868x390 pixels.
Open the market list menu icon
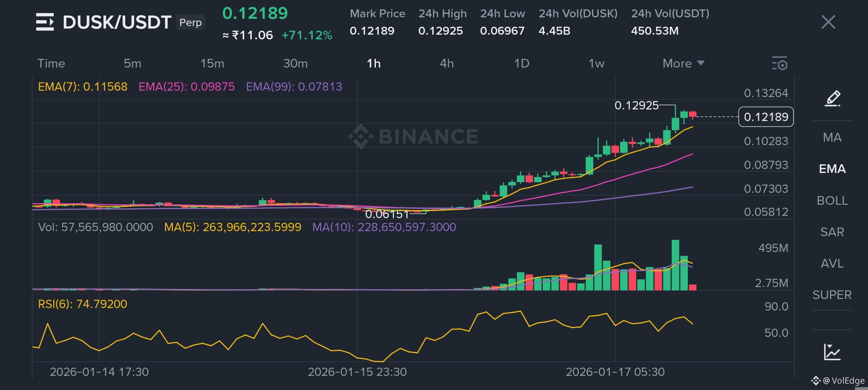click(x=45, y=22)
